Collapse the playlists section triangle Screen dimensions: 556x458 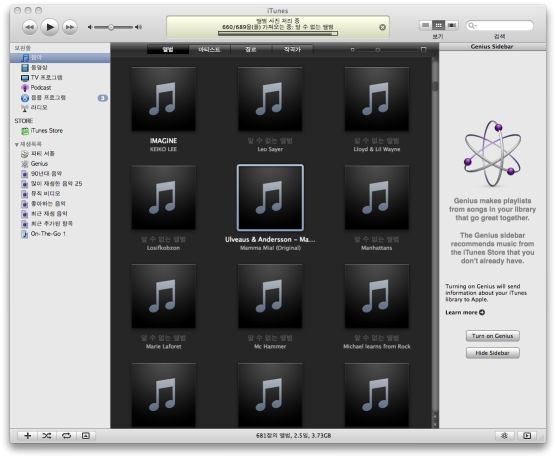tap(16, 144)
